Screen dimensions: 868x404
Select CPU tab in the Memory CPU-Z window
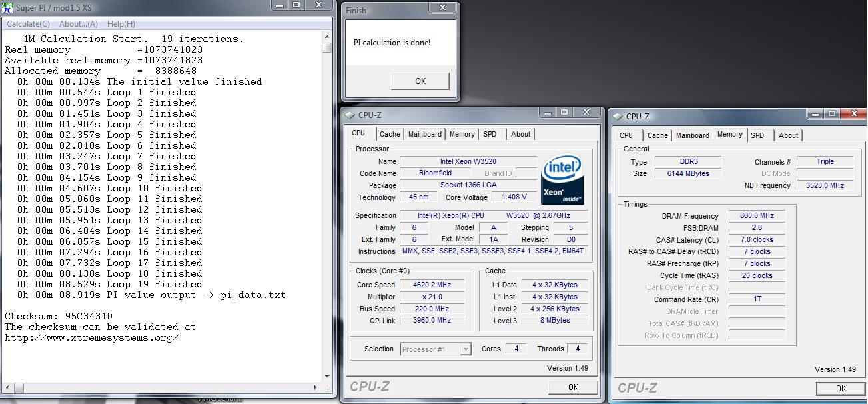point(626,135)
